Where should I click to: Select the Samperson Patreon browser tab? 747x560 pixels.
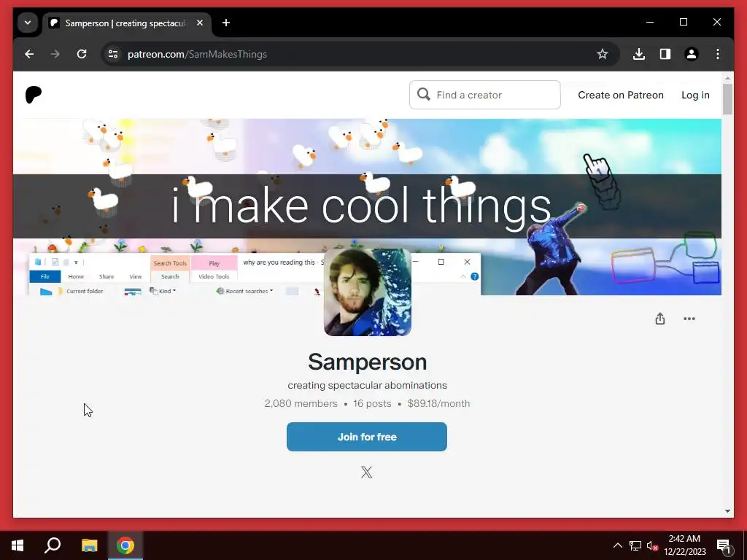tap(127, 23)
